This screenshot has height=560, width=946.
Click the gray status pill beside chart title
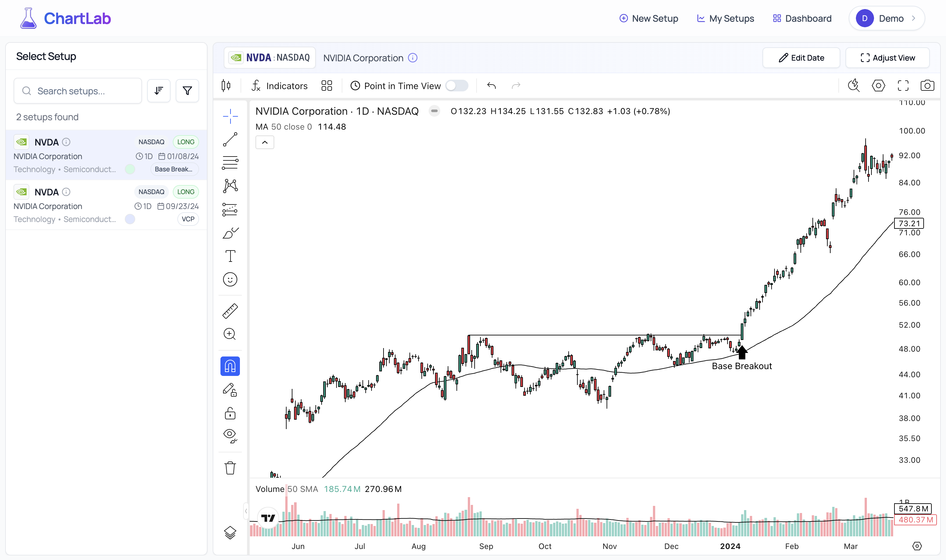(x=434, y=111)
